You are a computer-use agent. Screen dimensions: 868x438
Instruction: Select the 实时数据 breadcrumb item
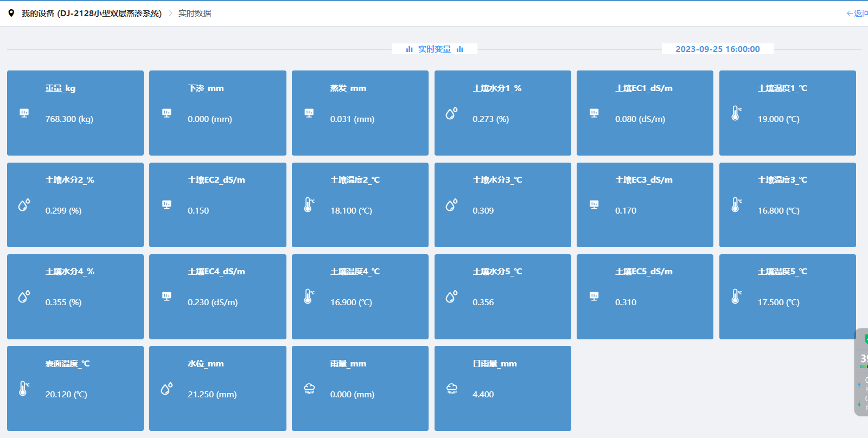195,14
